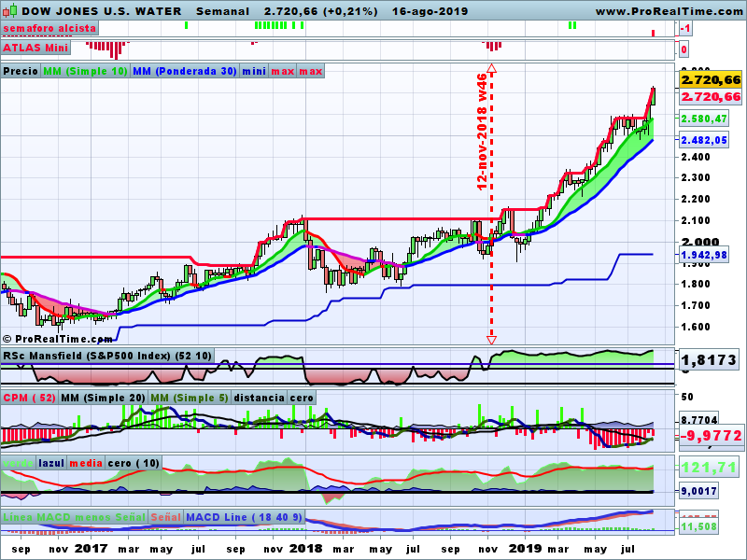The width and height of the screenshot is (747, 560).
Task: Click the 2.100 price axis level
Action: [x=696, y=220]
